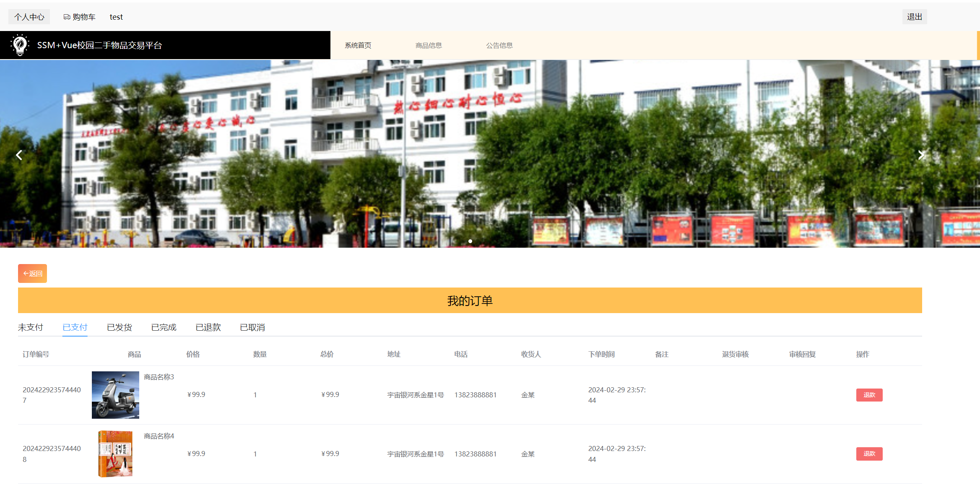The height and width of the screenshot is (495, 980).
Task: Open 公告信息 in navigation menu
Action: tap(499, 45)
